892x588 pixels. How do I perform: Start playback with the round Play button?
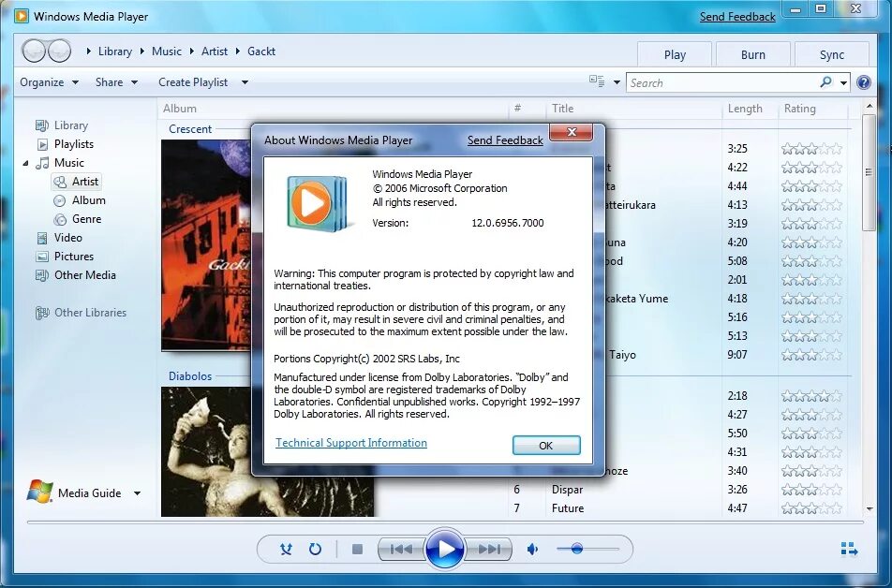click(x=445, y=549)
